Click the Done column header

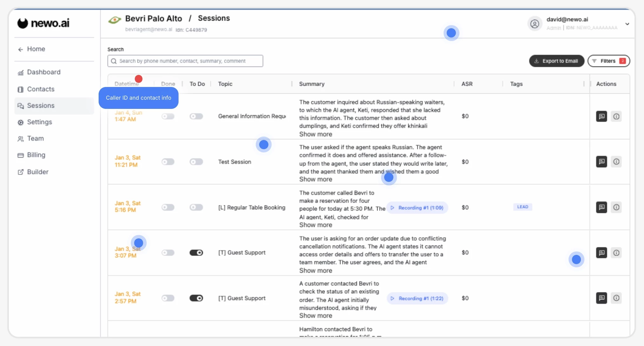(x=168, y=84)
